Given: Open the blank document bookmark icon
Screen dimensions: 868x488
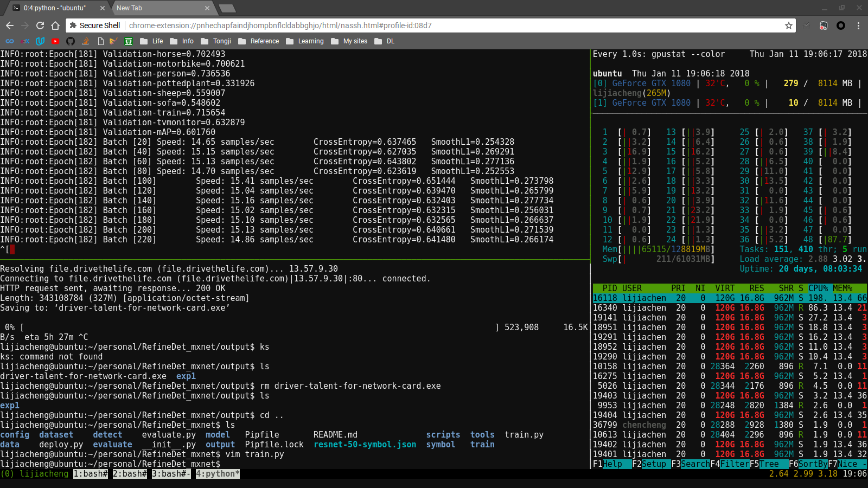Looking at the screenshot, I should 101,41.
